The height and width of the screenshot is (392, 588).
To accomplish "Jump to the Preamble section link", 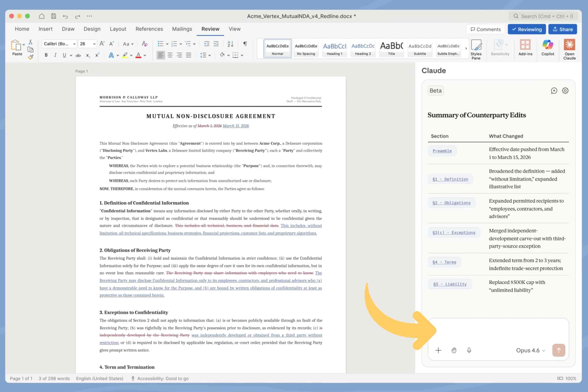I will [x=442, y=151].
